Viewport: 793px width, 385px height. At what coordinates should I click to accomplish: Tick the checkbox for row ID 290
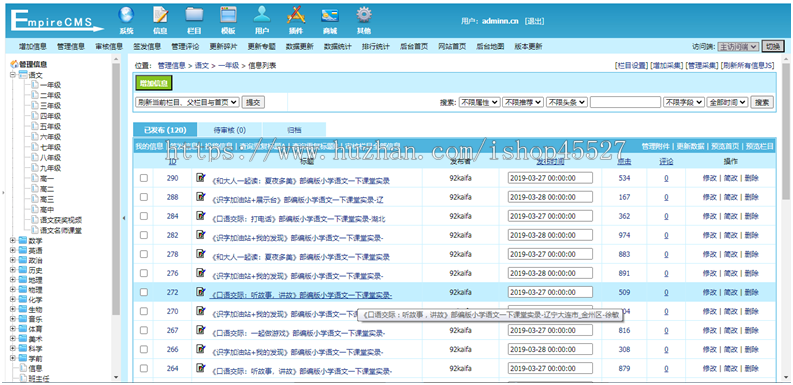pyautogui.click(x=144, y=178)
